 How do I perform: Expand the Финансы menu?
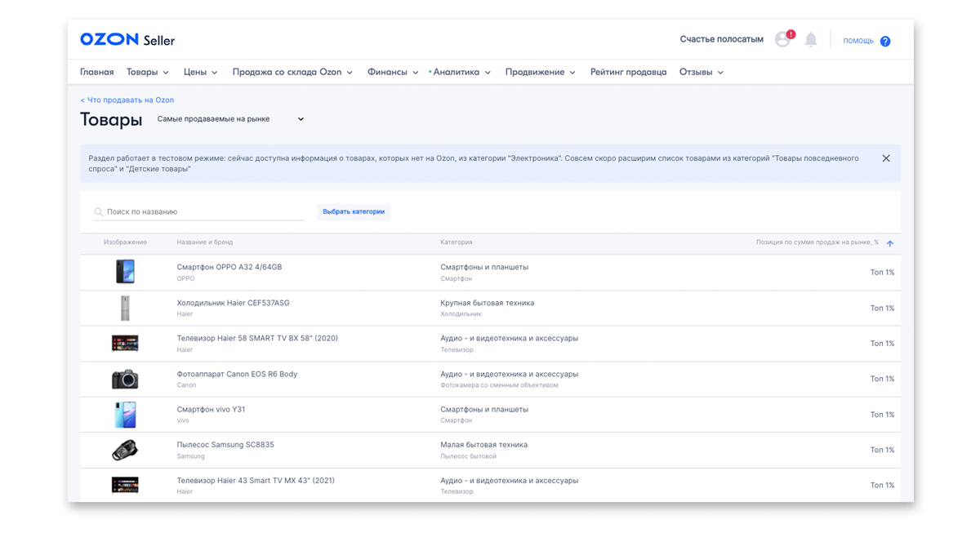[393, 72]
